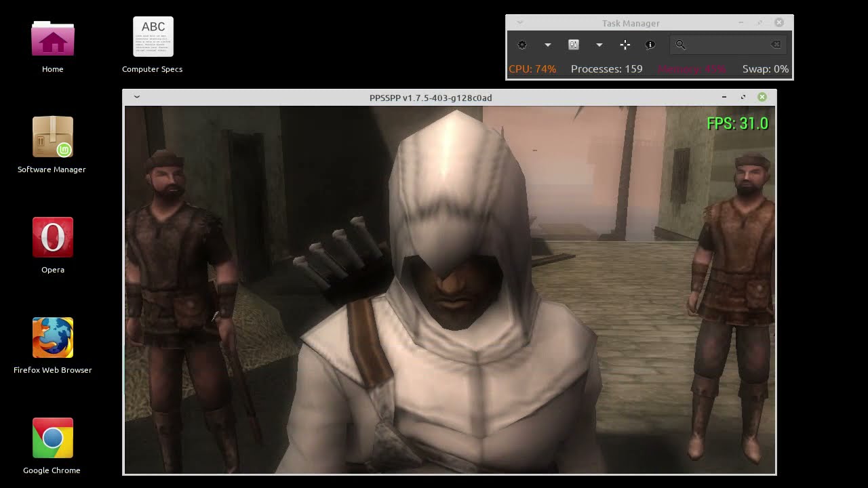The height and width of the screenshot is (488, 868).
Task: Maximize the PPSSPP window
Action: coord(743,97)
